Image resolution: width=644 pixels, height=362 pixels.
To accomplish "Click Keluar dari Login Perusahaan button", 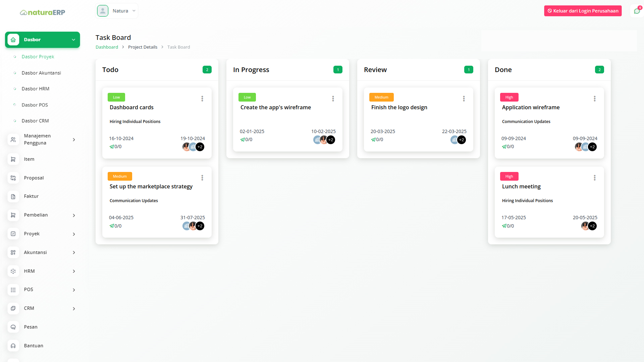I will (x=583, y=11).
